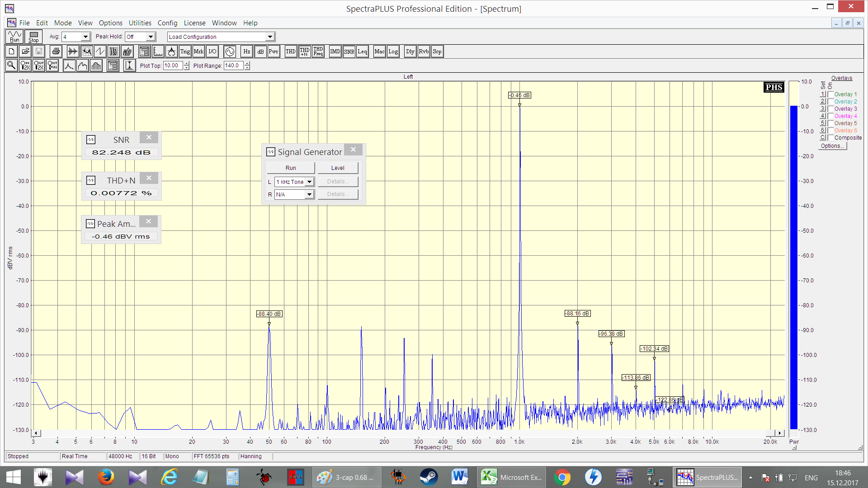Open the signal generator sine-wave icon
The height and width of the screenshot is (488, 868).
pos(230,52)
